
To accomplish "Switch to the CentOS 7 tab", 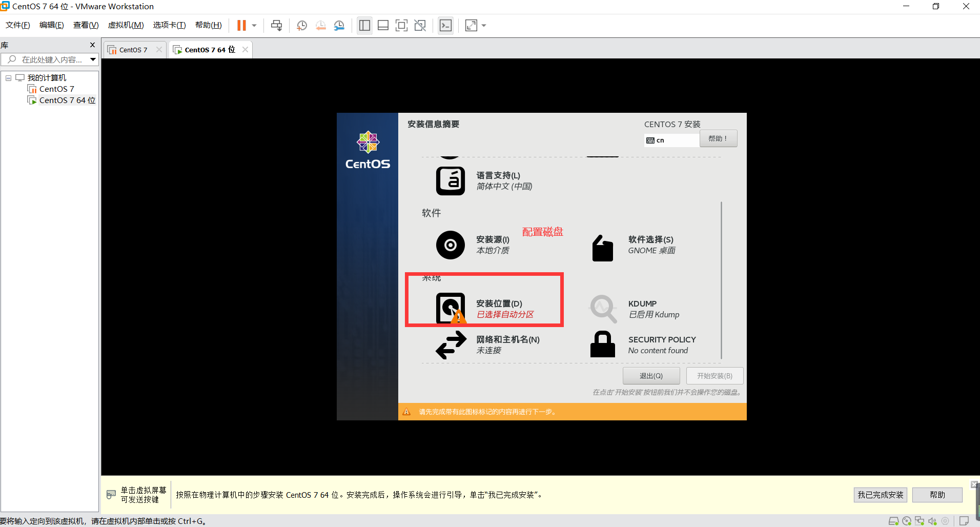I will [x=133, y=50].
